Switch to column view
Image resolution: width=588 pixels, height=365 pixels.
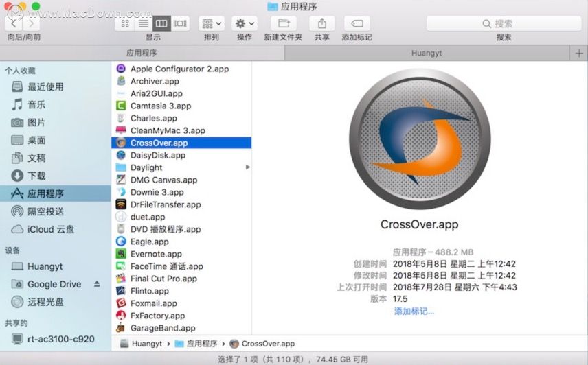pos(161,23)
